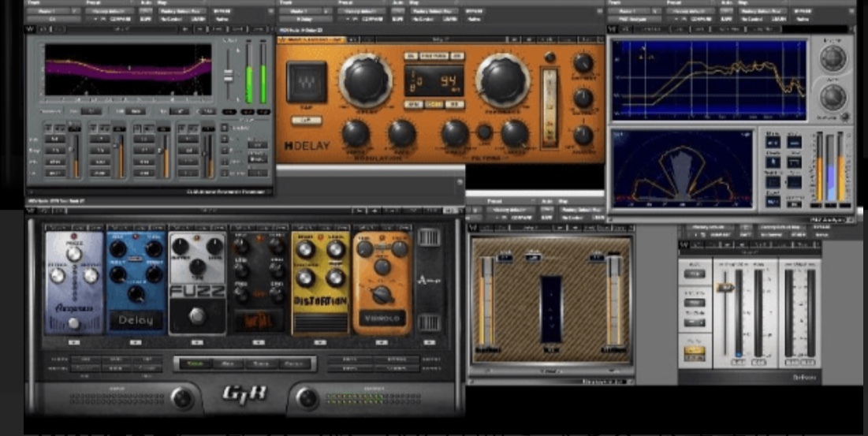Open the arrow menu under the Amp slot
Screen dimensions: 868x436
[429, 342]
